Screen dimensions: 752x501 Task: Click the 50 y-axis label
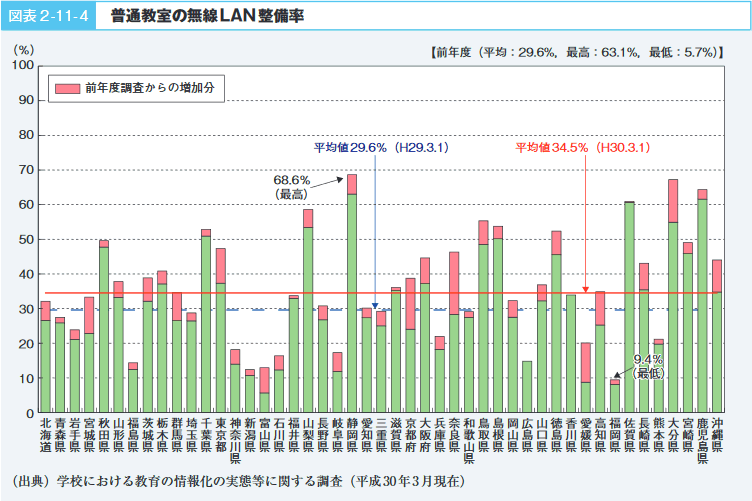(x=26, y=239)
